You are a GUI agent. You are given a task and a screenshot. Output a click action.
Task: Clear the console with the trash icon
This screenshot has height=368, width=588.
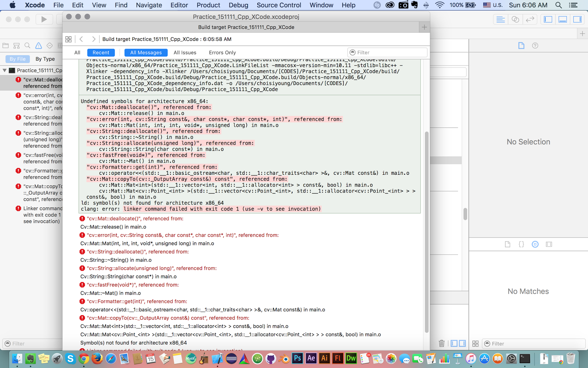442,343
